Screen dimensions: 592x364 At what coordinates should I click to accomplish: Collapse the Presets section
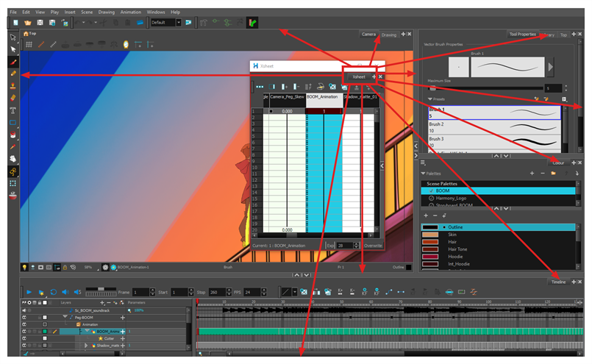tap(429, 99)
